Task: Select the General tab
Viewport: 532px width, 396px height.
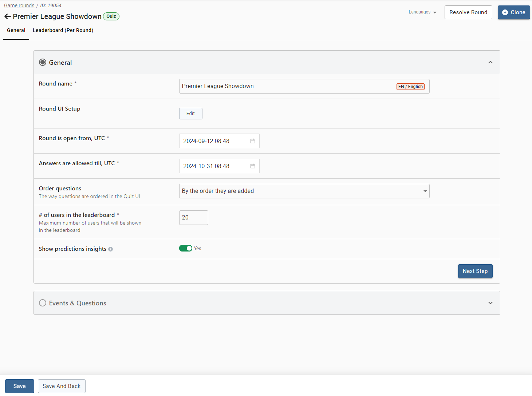Action: [16, 30]
